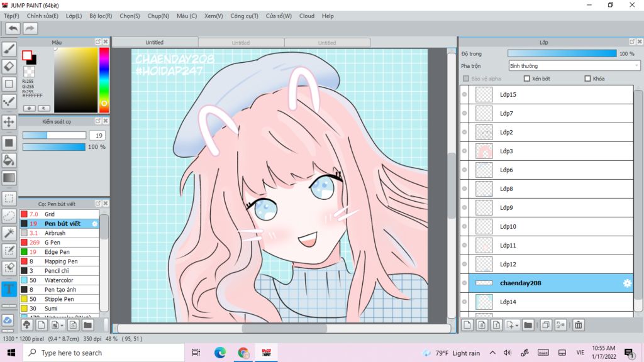Select the Move tool
The image size is (644, 362).
pyautogui.click(x=9, y=122)
